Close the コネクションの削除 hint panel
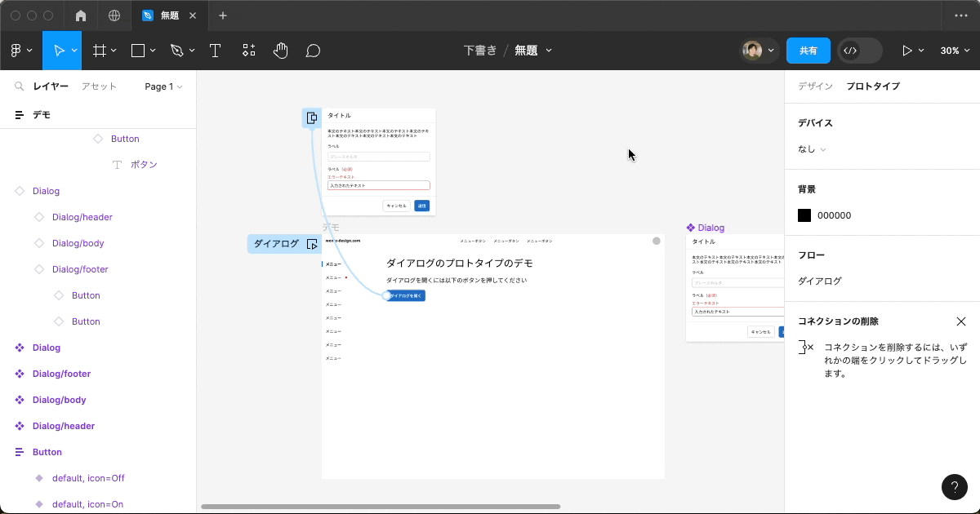 click(960, 321)
